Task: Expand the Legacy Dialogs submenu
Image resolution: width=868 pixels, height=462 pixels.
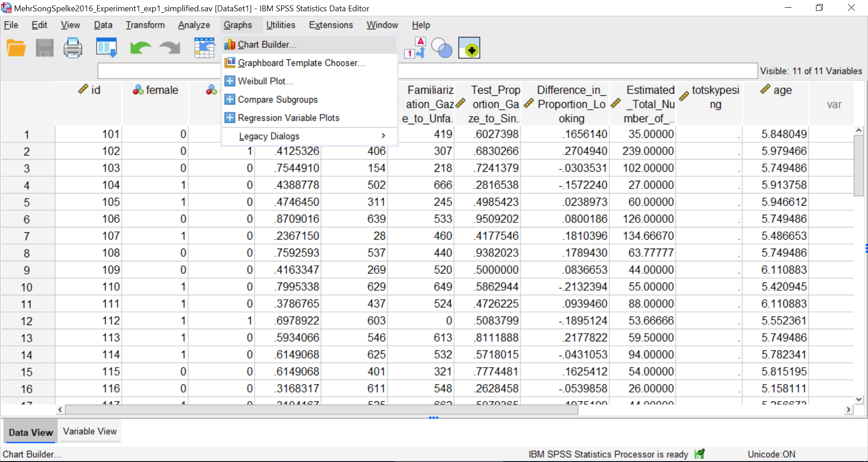Action: pos(310,136)
